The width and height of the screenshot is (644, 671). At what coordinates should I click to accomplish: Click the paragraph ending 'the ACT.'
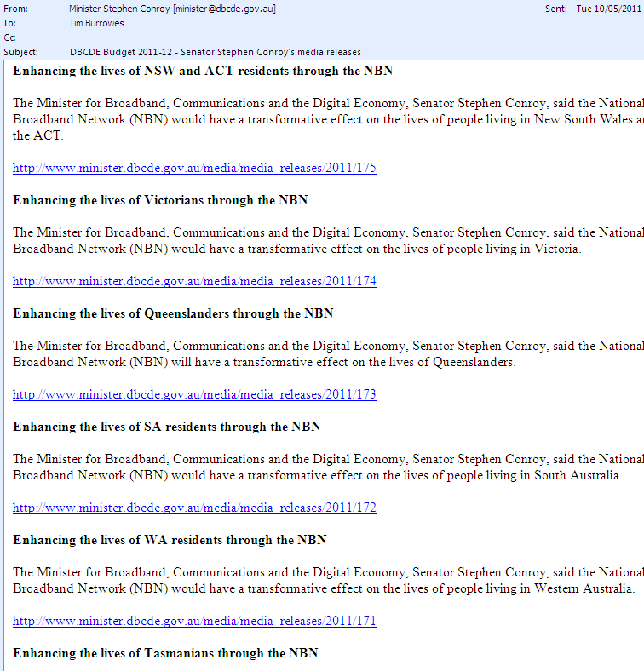click(x=329, y=119)
